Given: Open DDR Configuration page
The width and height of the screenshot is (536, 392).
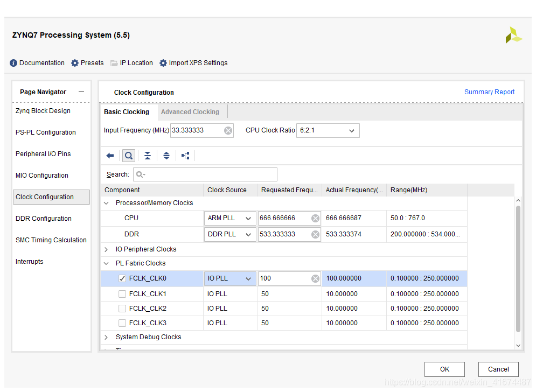Looking at the screenshot, I should click(44, 219).
